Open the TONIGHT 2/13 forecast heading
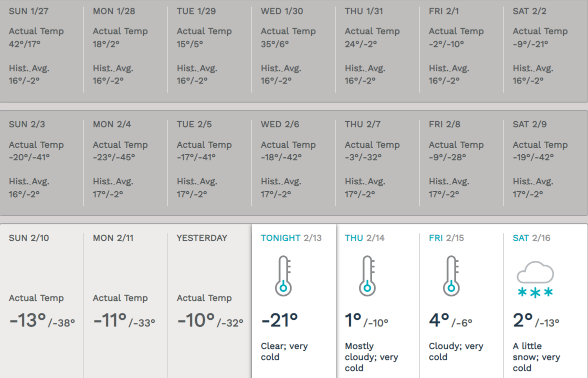Screen dimensions: 588x378 pyautogui.click(x=291, y=238)
